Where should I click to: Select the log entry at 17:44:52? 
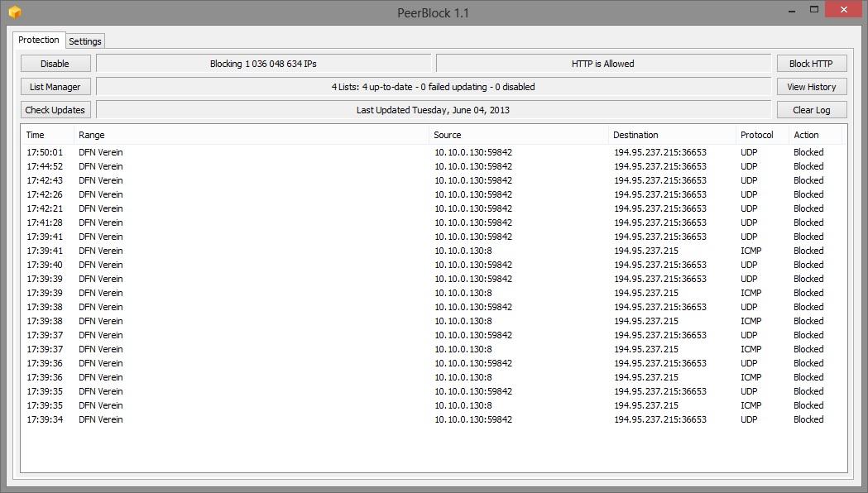tap(434, 166)
